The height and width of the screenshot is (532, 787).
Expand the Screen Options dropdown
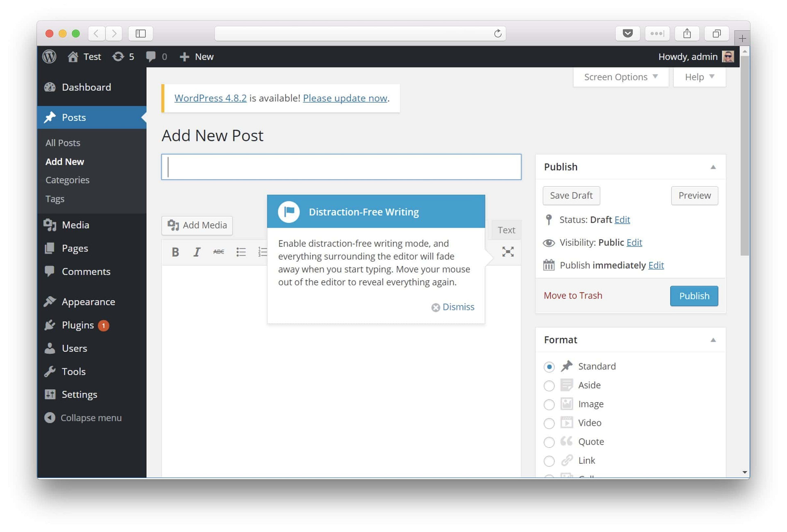[x=621, y=77]
